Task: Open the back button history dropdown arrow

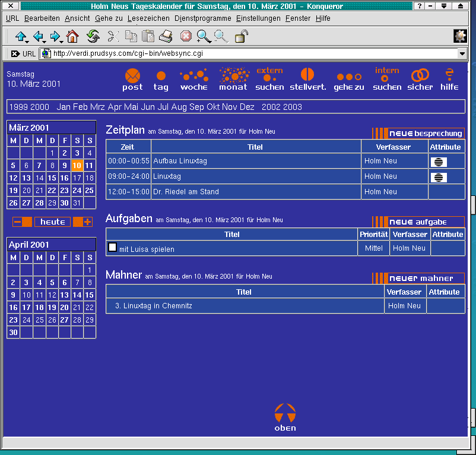Action: coord(44,42)
